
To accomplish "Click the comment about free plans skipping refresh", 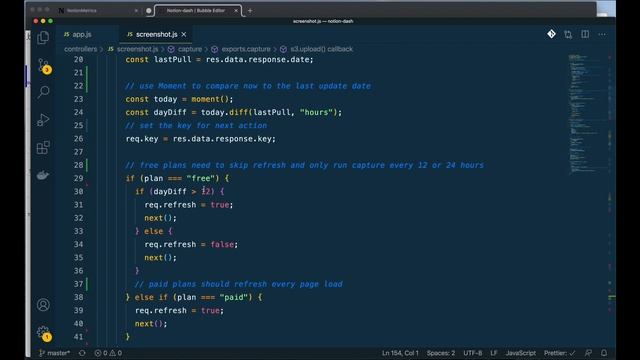I will [x=304, y=165].
